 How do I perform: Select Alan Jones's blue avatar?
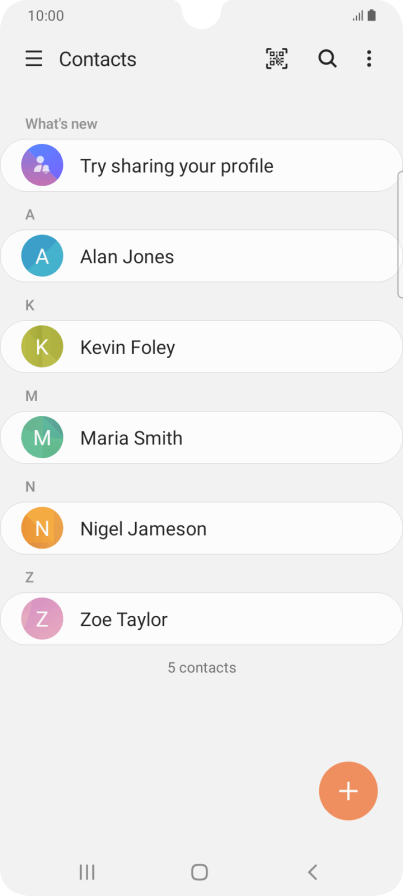tap(42, 256)
